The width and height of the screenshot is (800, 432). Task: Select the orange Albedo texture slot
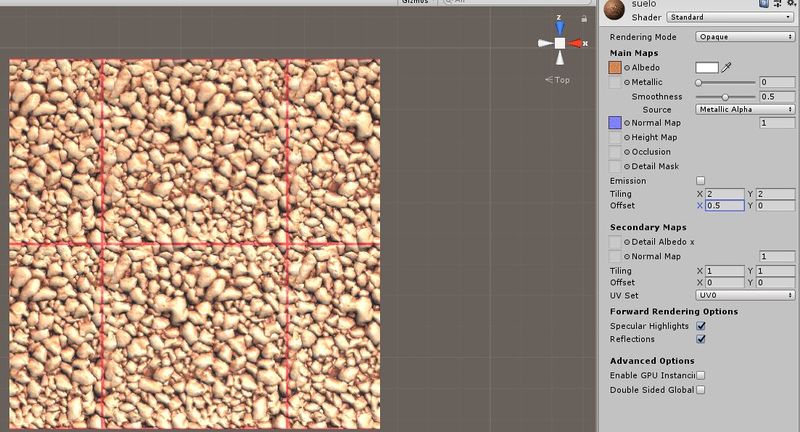coord(615,67)
